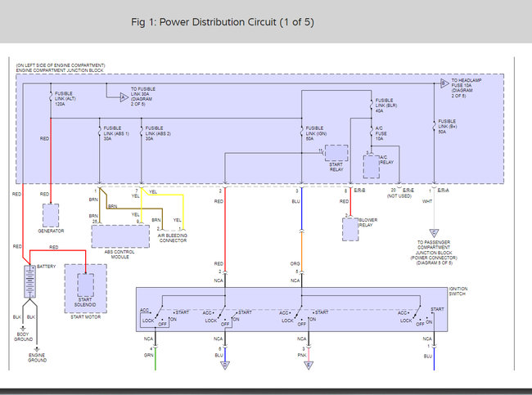Click the 'START RELAY' label
The height and width of the screenshot is (395, 532).
(336, 167)
